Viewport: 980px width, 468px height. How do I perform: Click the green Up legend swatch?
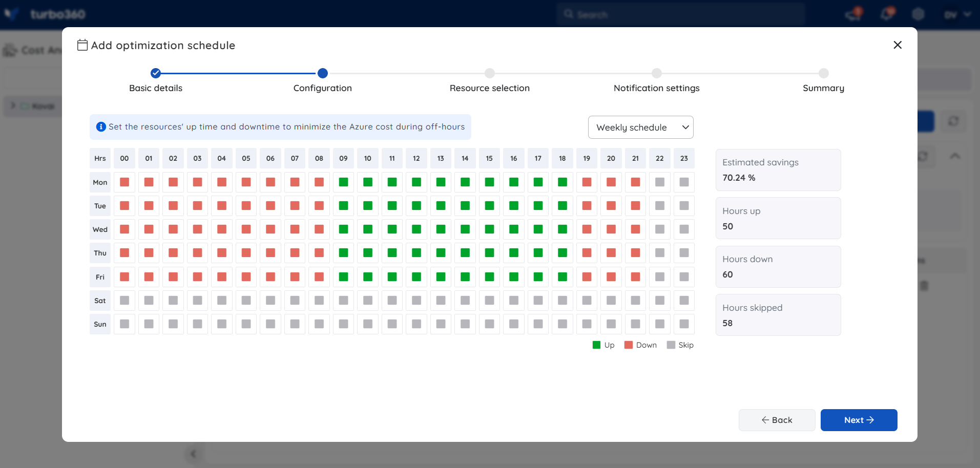(x=596, y=345)
